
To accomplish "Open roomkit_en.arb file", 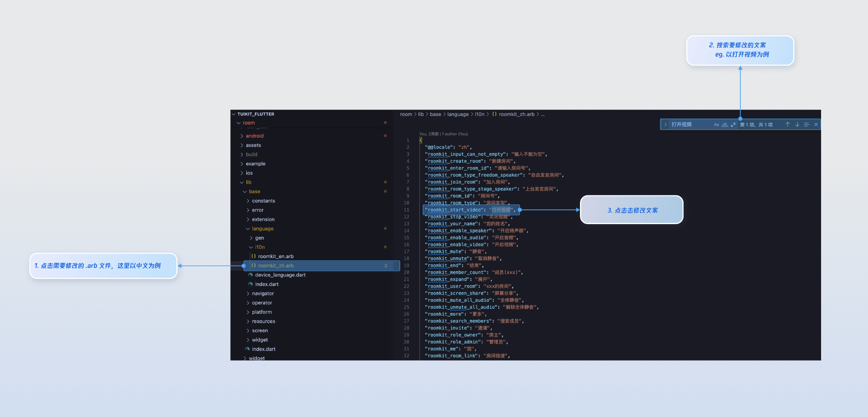I will pyautogui.click(x=276, y=257).
